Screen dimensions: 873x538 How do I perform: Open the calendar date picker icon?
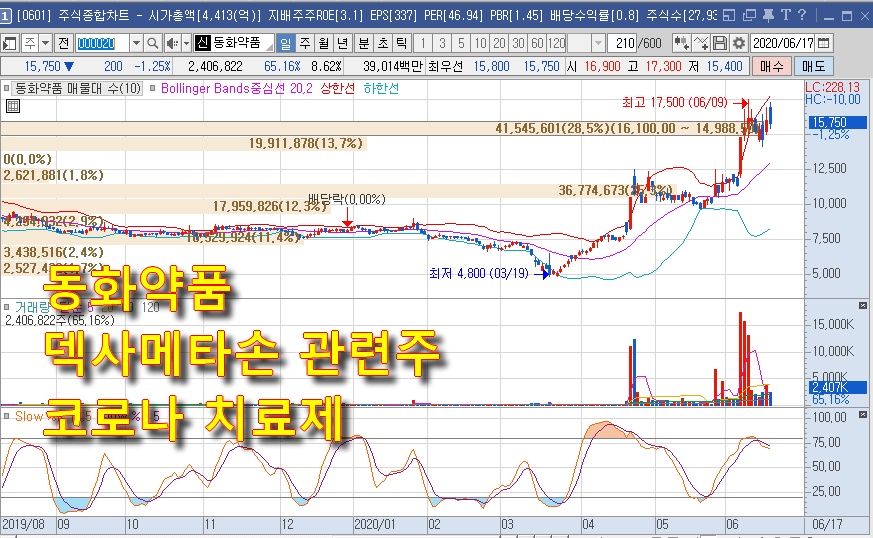tap(824, 43)
